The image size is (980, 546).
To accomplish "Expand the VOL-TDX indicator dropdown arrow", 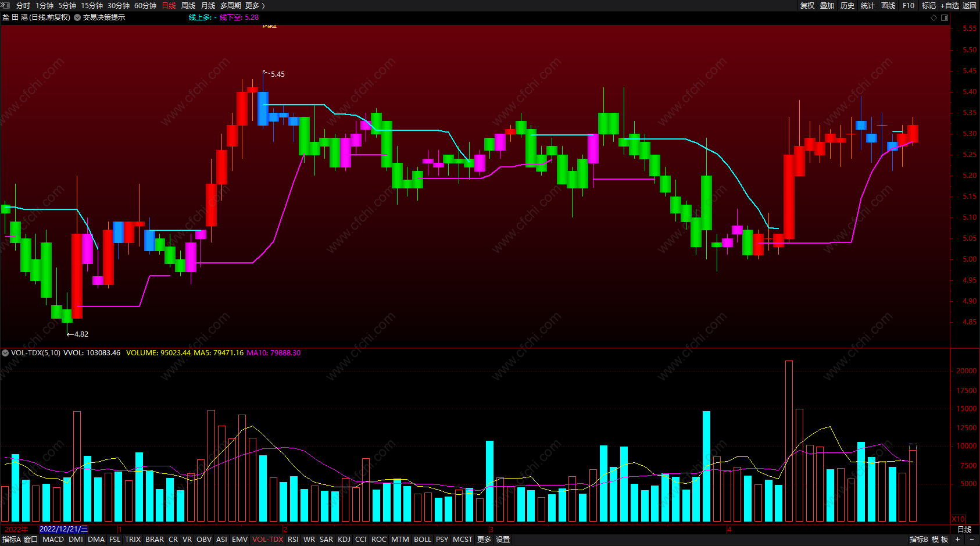I will (x=5, y=353).
